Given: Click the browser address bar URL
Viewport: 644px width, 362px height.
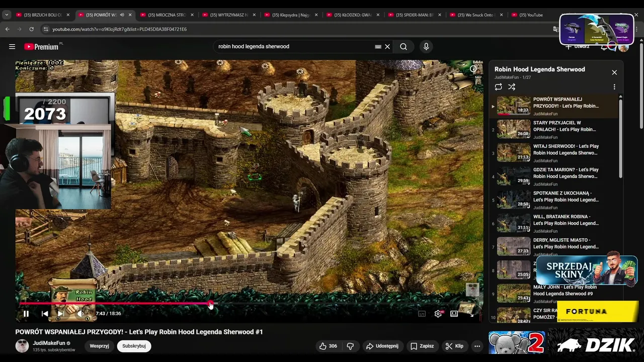Looking at the screenshot, I should (120, 29).
